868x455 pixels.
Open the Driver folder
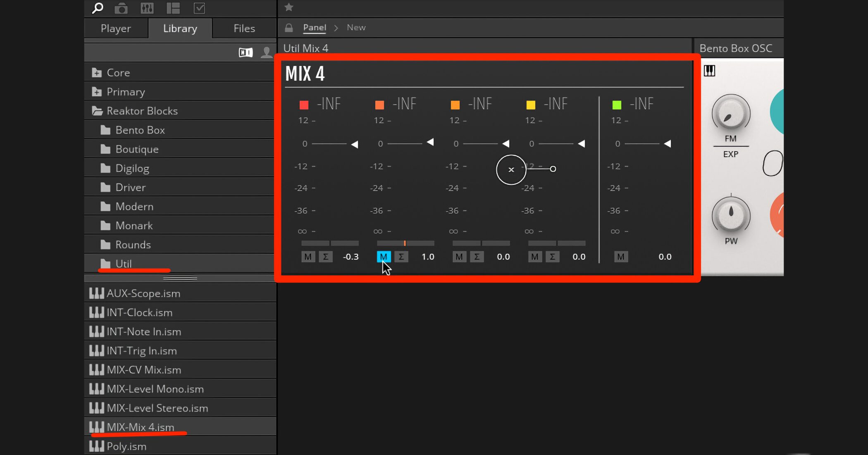click(x=179, y=187)
